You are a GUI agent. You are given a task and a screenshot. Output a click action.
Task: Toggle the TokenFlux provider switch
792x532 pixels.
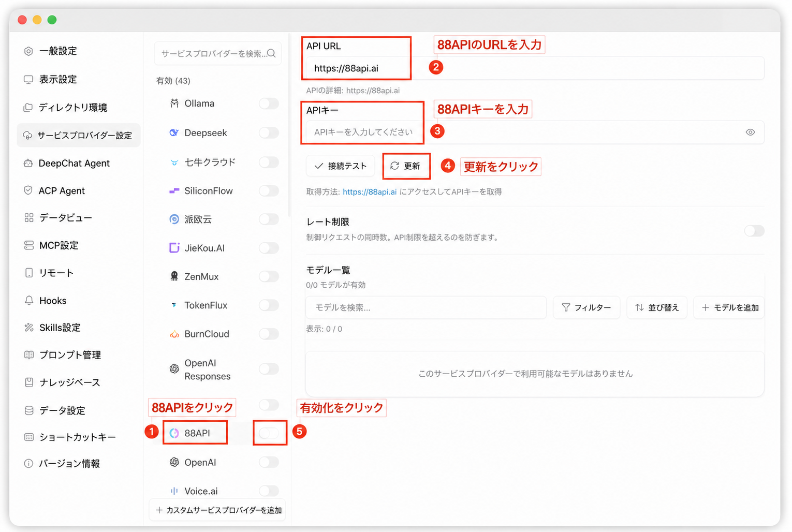269,305
